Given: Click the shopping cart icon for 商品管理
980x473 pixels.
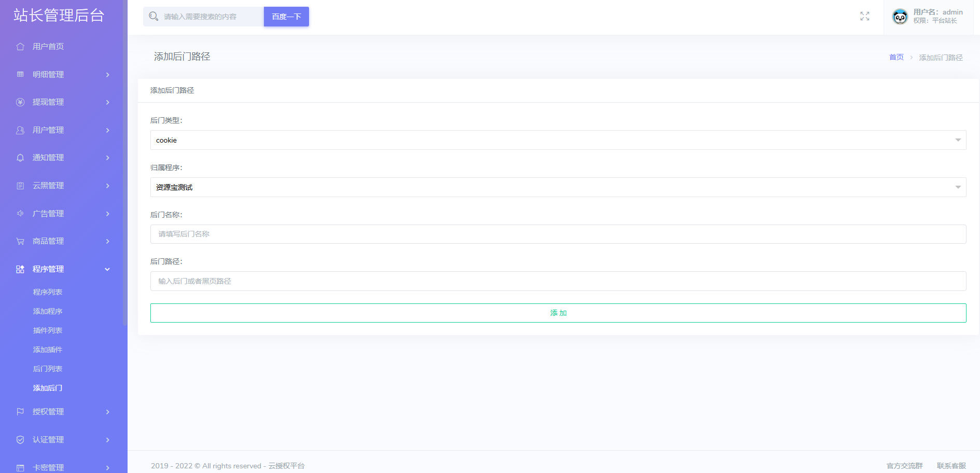Looking at the screenshot, I should tap(20, 241).
